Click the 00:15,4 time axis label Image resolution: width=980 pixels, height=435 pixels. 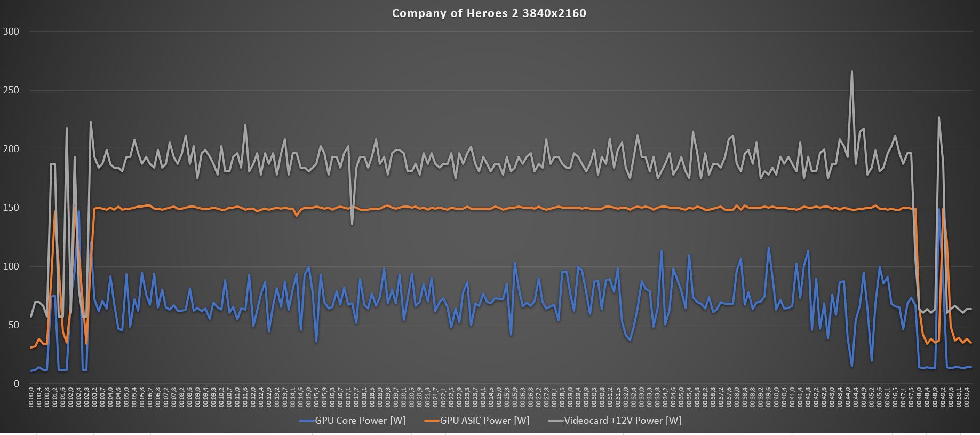coord(316,399)
